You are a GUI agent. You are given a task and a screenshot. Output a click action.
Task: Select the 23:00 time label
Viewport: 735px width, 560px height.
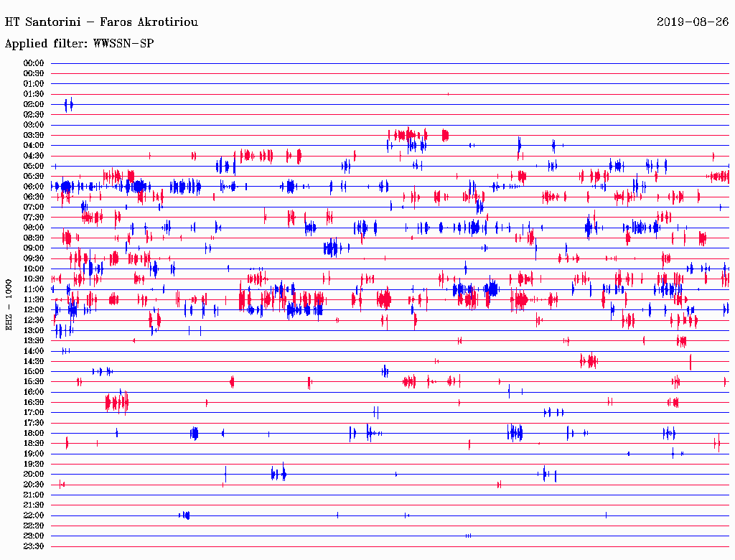(33, 536)
